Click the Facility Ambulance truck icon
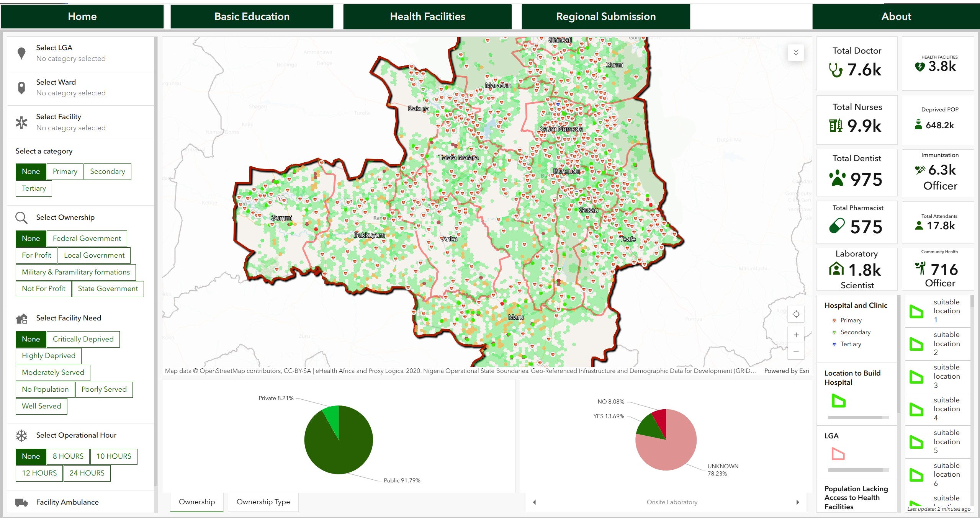 click(22, 502)
